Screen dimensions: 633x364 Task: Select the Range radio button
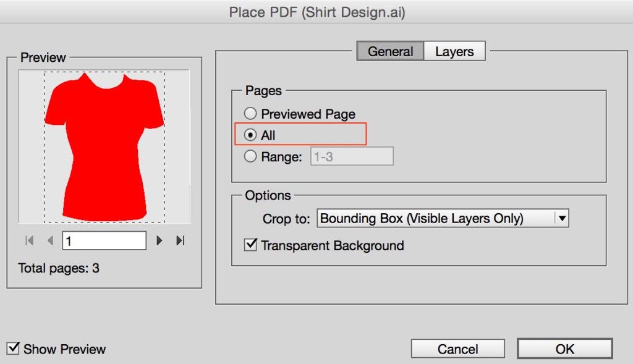250,156
